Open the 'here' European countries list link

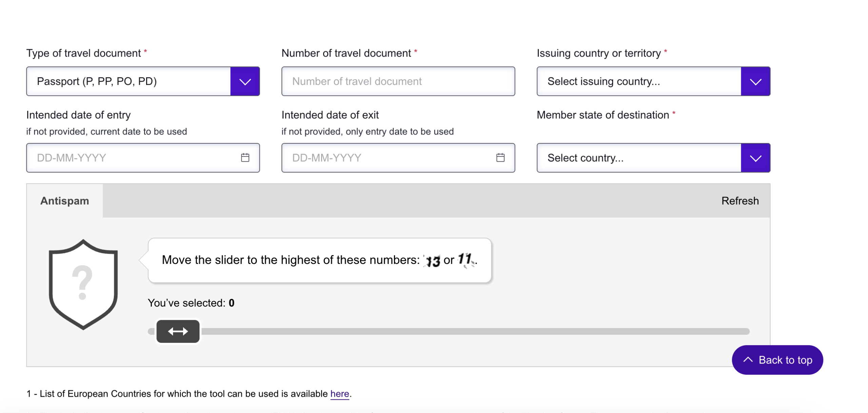tap(339, 394)
